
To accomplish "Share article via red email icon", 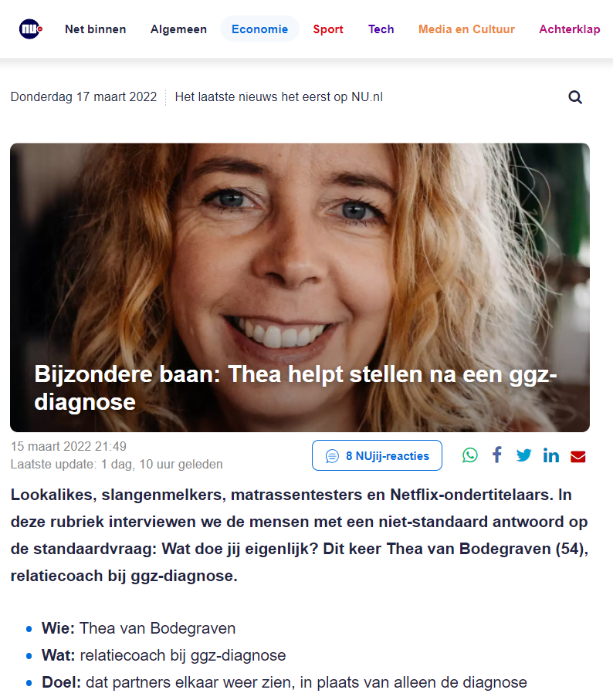I will pyautogui.click(x=577, y=456).
